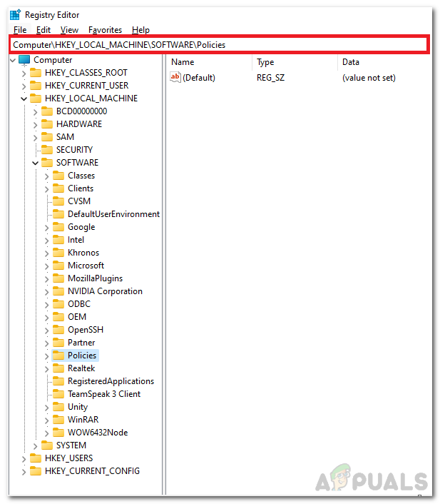Collapse the HKEY_LOCAL_MACHINE node

[24, 99]
